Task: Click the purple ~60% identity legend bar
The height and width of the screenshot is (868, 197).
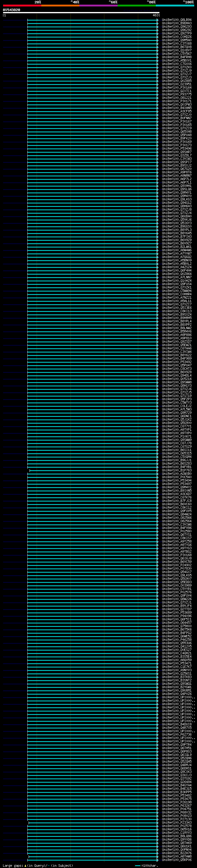Action: pos(99,6)
